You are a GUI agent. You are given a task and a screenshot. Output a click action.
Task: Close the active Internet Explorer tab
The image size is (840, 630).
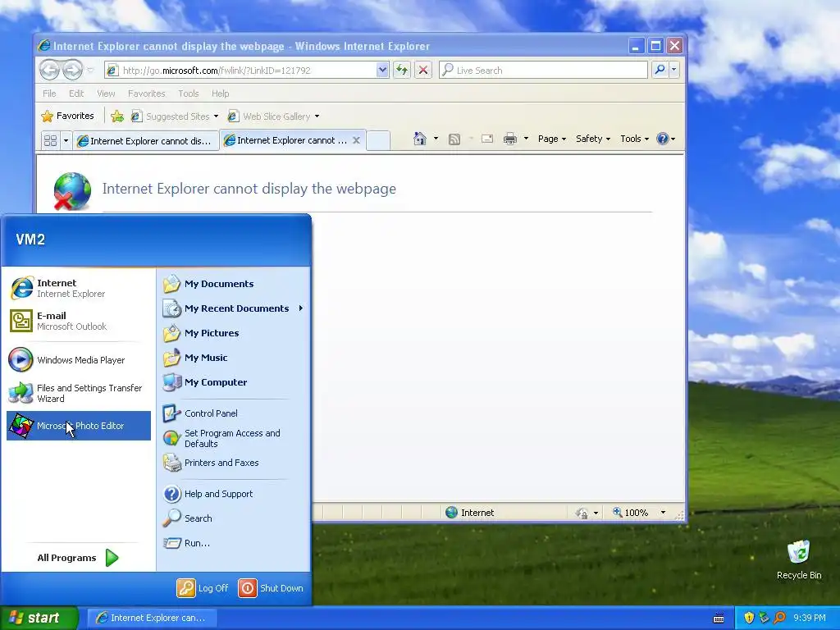[356, 140]
